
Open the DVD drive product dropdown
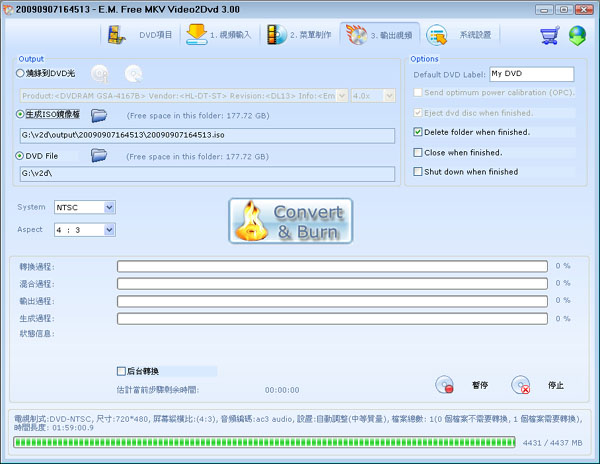point(342,96)
